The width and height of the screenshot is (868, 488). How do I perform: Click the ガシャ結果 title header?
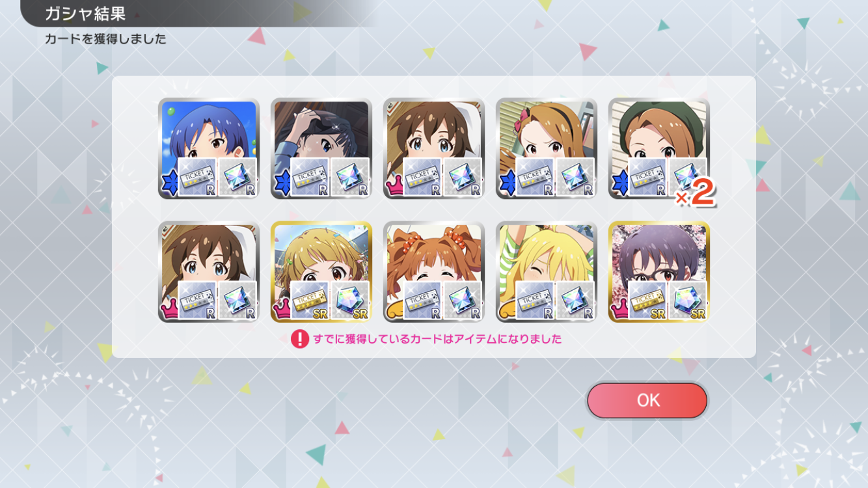coord(85,13)
